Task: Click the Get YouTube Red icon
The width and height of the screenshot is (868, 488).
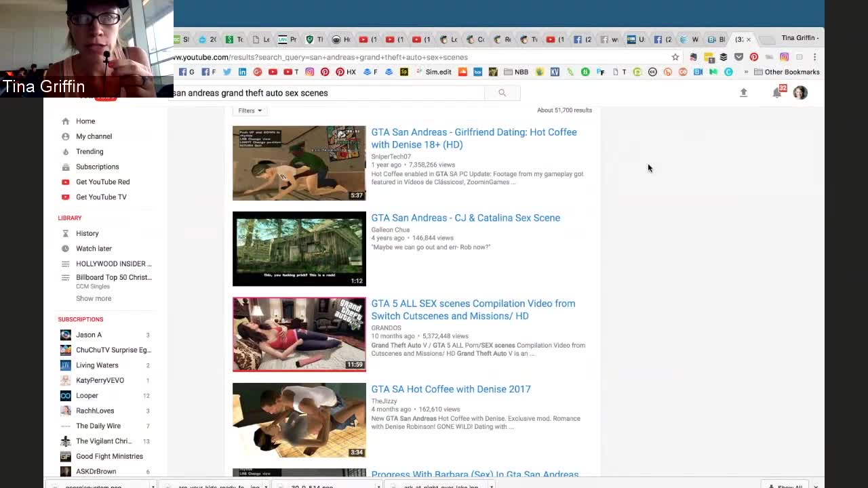Action: [65, 182]
